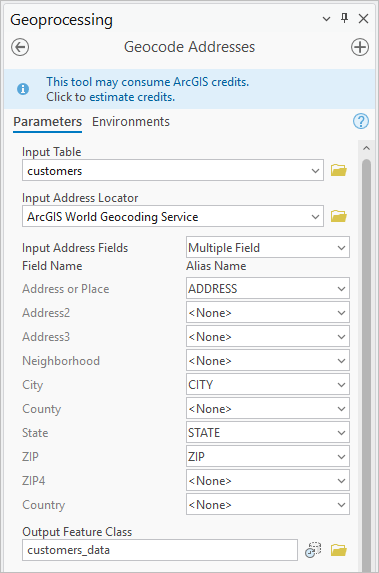Image resolution: width=379 pixels, height=573 pixels.
Task: Pin the Geoprocessing pane with auto-hide icon
Action: [x=344, y=18]
